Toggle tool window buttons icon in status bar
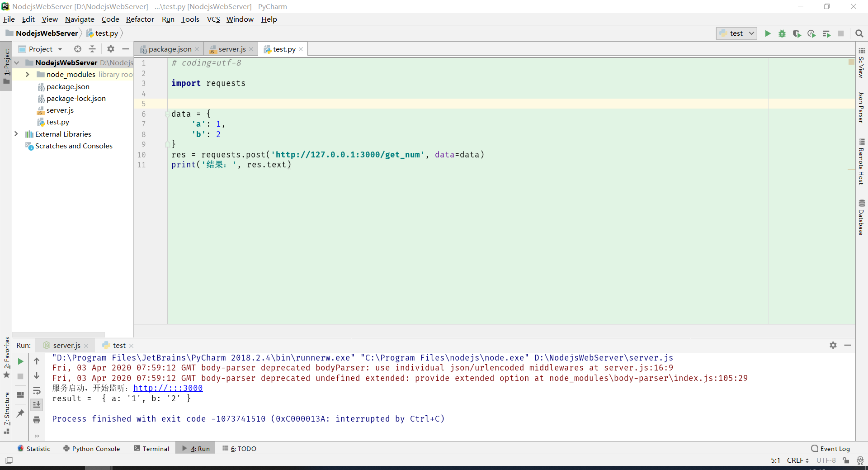Screen dimensions: 868x470 [x=9, y=461]
